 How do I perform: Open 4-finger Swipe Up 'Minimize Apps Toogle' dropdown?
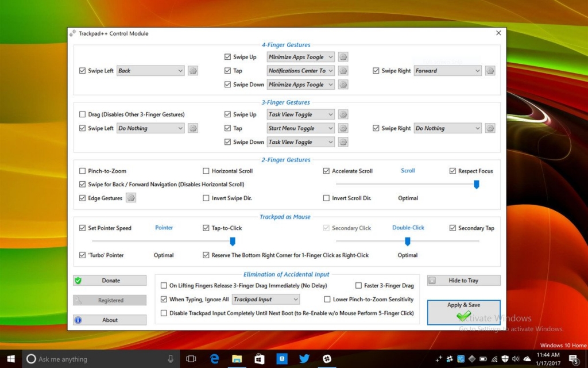coord(300,57)
